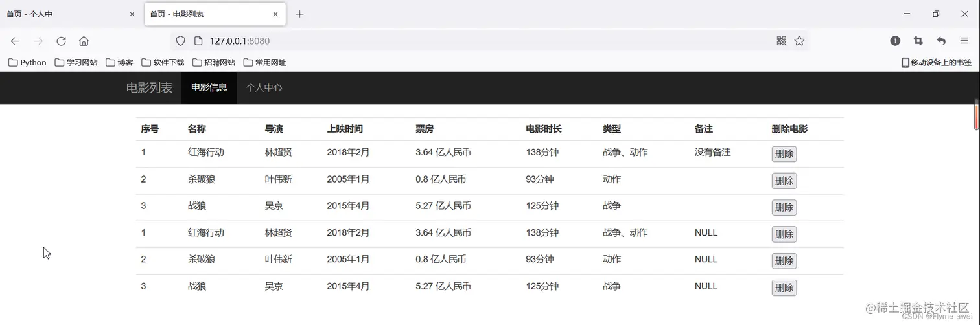Image resolution: width=980 pixels, height=325 pixels.
Task: Open a new tab with the plus button
Action: coord(299,14)
